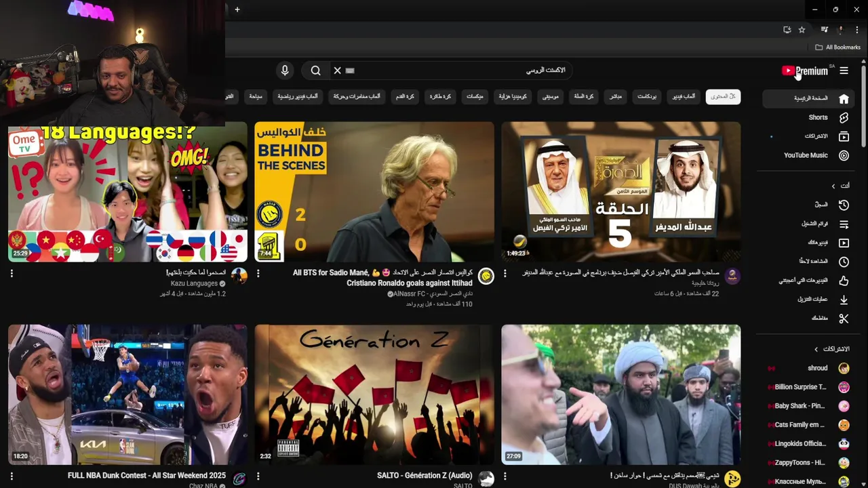
Task: Filter by the Basketball (كرة السلة) chip
Action: click(584, 97)
